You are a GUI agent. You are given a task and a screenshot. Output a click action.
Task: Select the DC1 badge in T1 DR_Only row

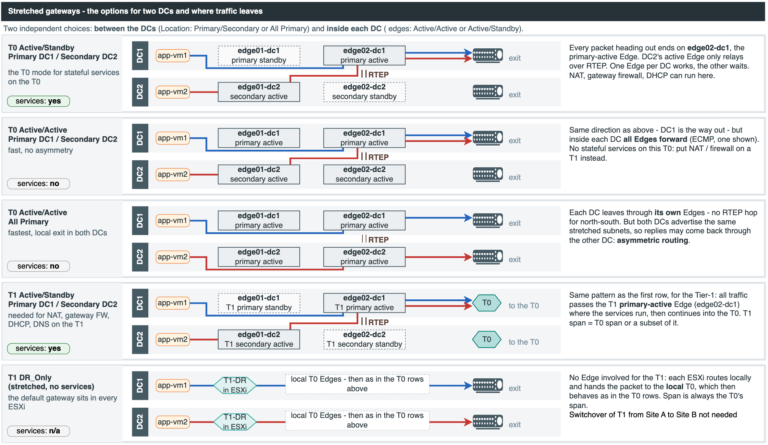coord(140,385)
